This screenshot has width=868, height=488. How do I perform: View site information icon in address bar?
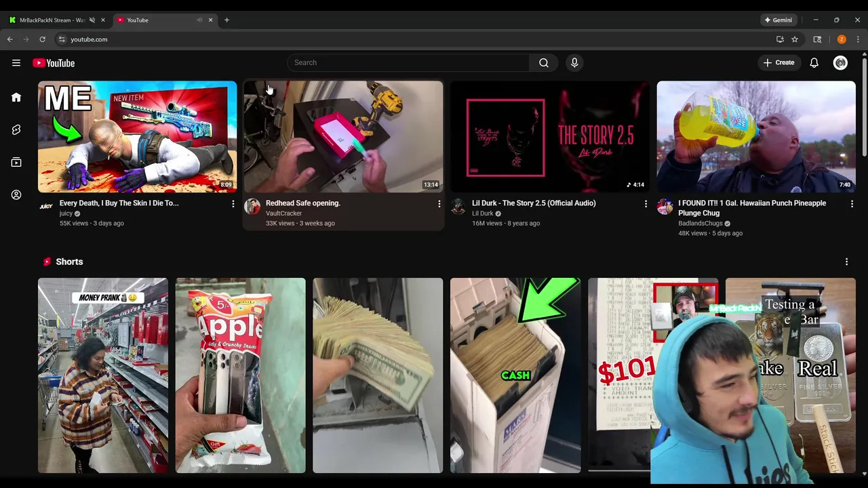[62, 39]
